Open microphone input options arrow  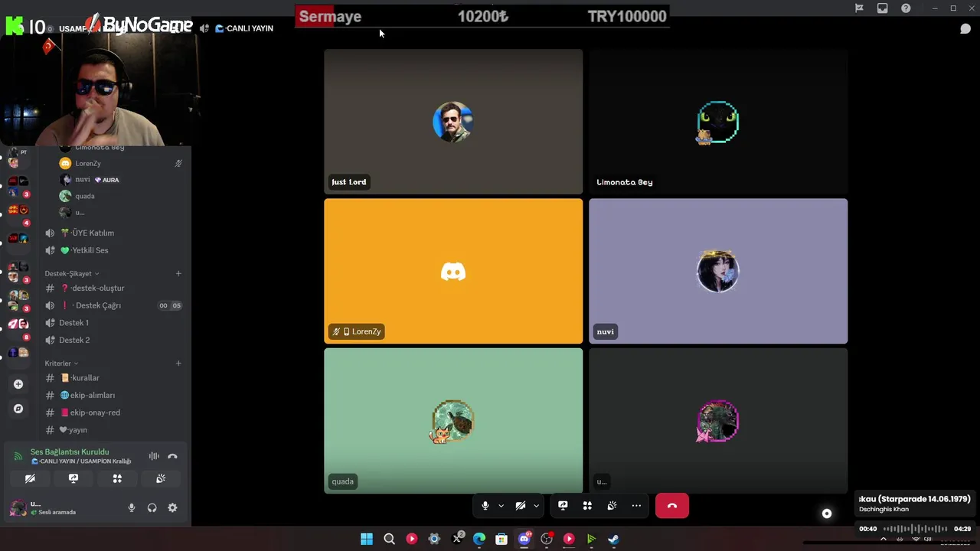(501, 506)
